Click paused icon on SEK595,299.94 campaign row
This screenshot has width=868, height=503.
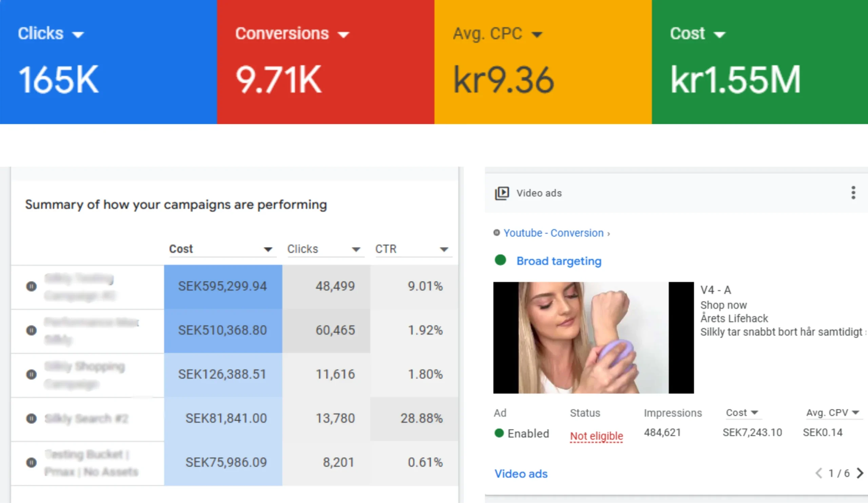31,286
